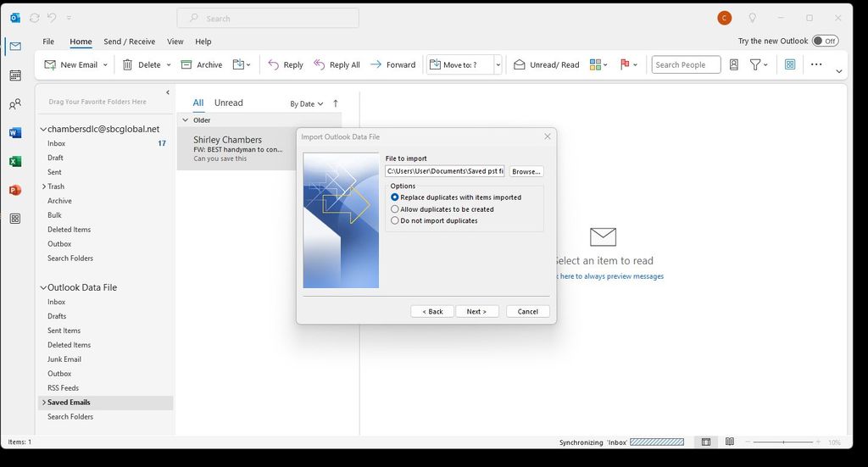Collapse the chambersdlc@sbcglobal.net account

pyautogui.click(x=42, y=129)
